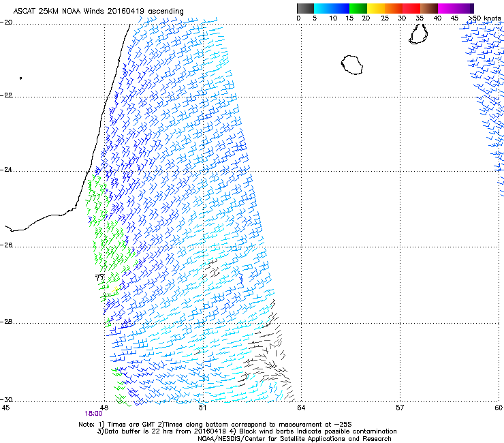Click the chart title 'ASCAT 25KM NOAA Winds 20160419 ascending'
This screenshot has width=504, height=443.
pos(98,12)
